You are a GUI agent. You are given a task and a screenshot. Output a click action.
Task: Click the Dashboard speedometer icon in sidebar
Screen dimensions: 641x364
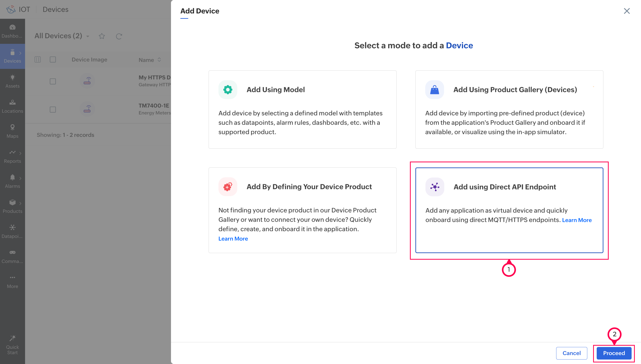coord(12,28)
